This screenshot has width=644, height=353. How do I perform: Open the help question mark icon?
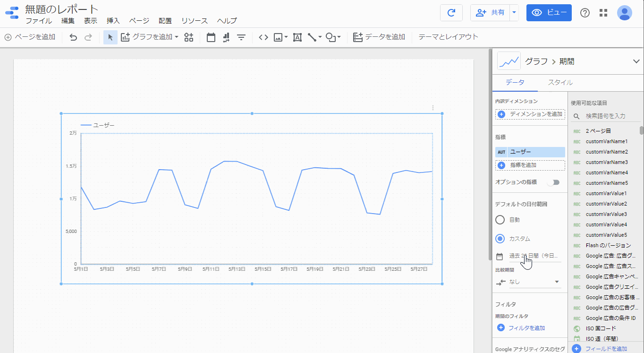585,13
